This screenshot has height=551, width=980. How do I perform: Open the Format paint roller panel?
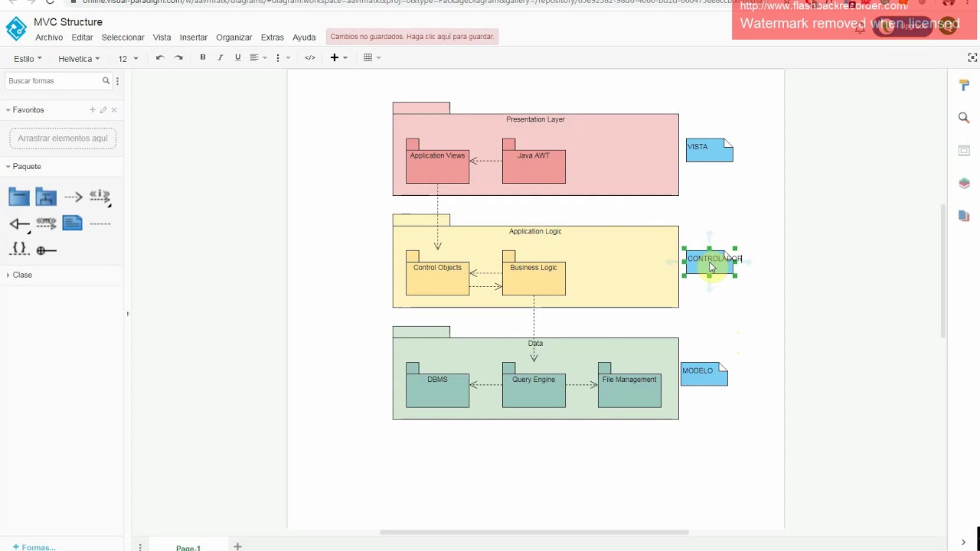(x=965, y=86)
